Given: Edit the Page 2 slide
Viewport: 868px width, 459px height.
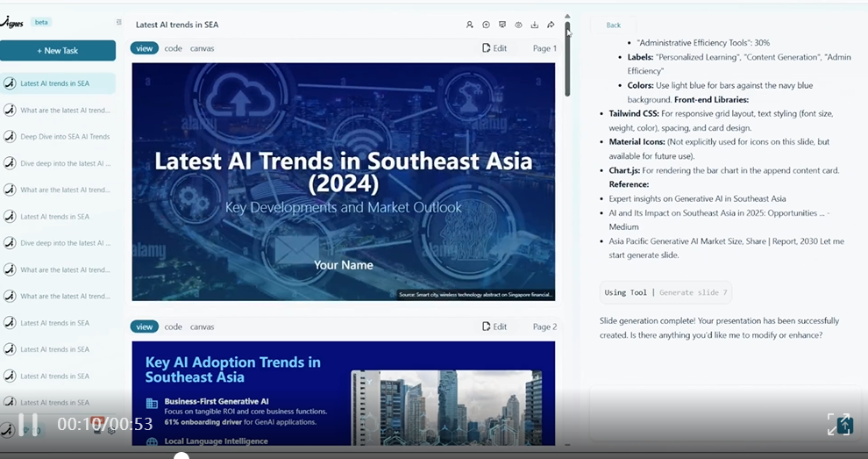Looking at the screenshot, I should (x=494, y=326).
